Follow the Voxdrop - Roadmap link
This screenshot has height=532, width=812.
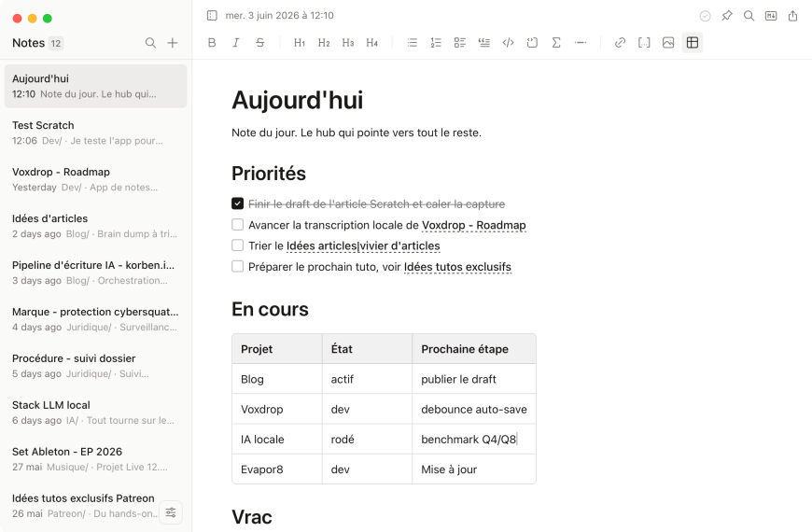(474, 225)
